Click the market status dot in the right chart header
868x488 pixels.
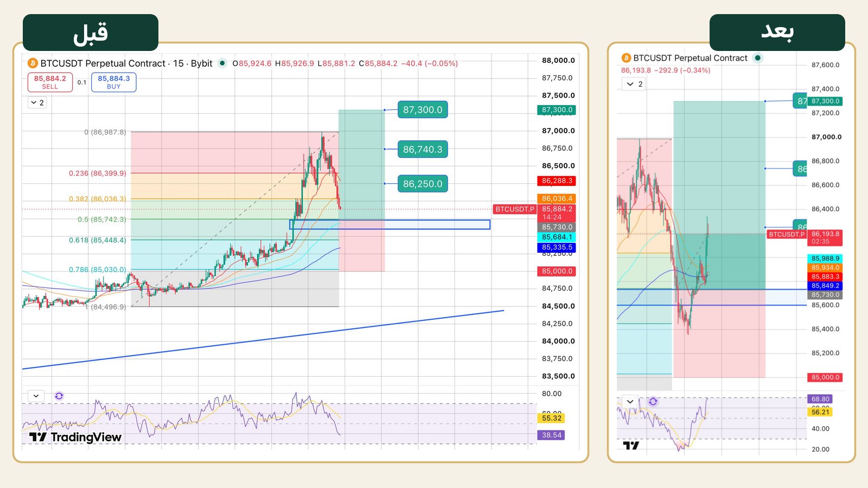click(758, 57)
